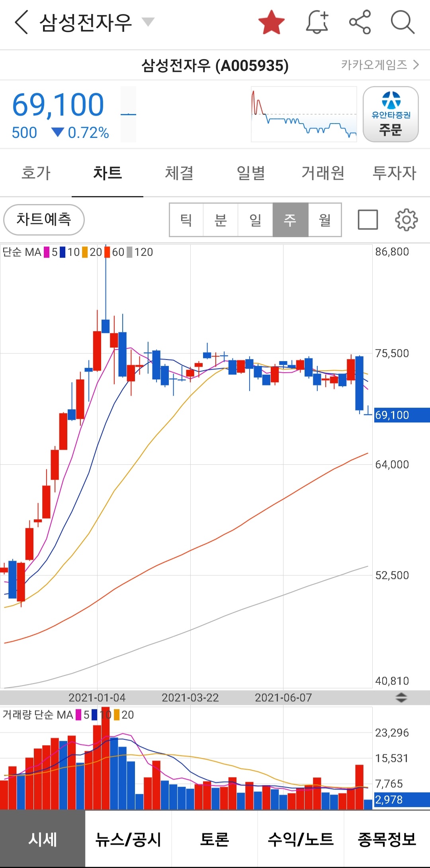Tap the 유안타증권 주문 order button
Viewport: 430px width, 868px height.
391,114
